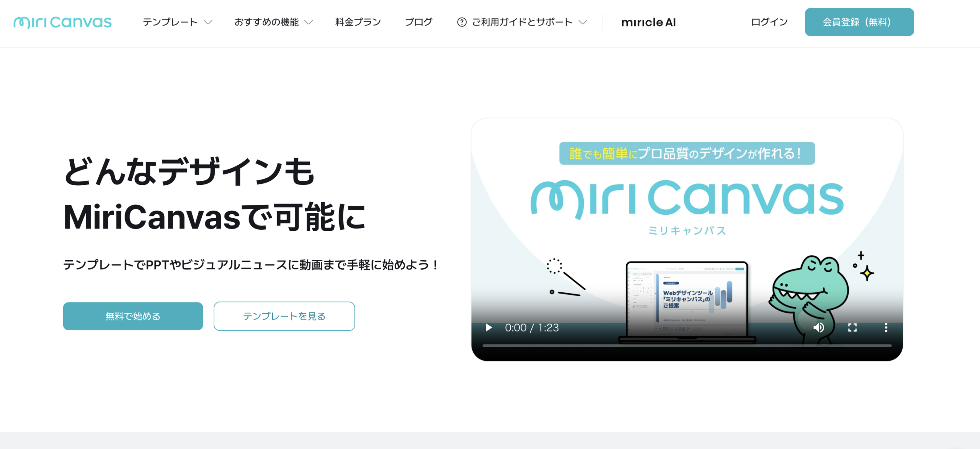Open the video's three-dot options menu
The height and width of the screenshot is (449, 980).
coord(886,328)
